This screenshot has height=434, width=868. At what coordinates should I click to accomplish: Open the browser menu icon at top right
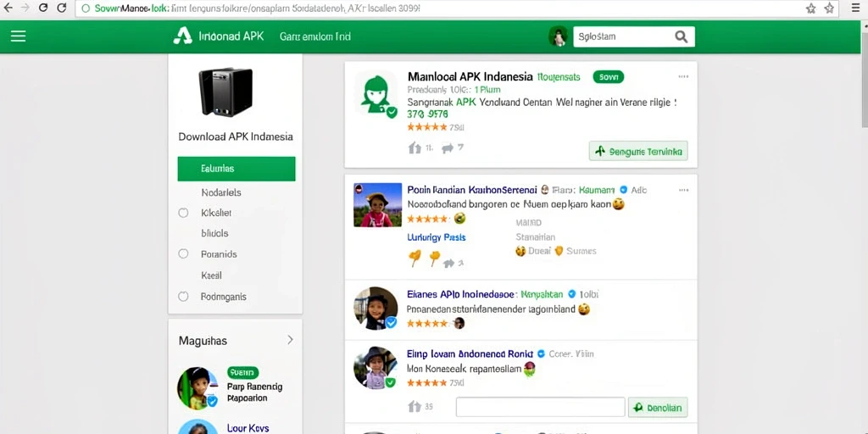click(x=856, y=8)
